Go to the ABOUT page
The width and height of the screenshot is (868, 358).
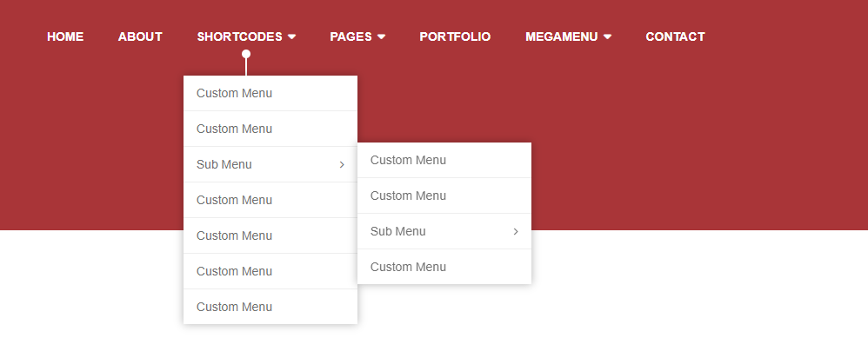140,36
